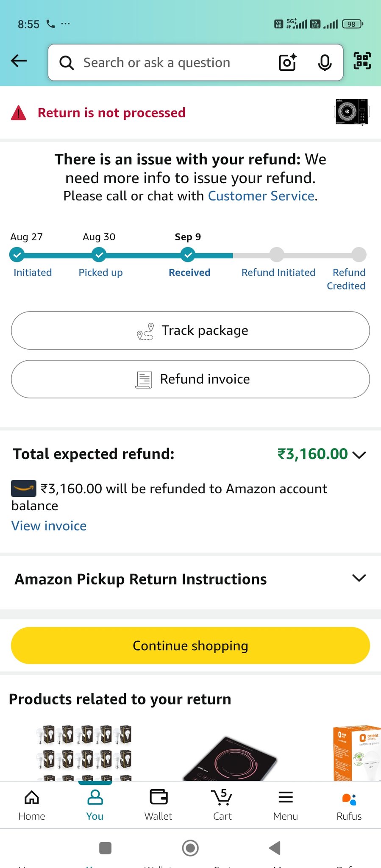Open the View invoice link
The image size is (381, 868).
(x=49, y=526)
